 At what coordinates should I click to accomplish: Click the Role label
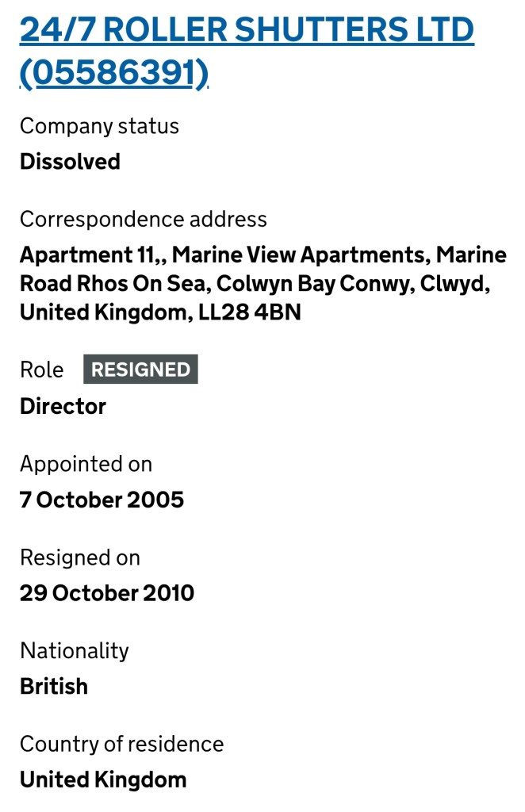click(x=41, y=370)
